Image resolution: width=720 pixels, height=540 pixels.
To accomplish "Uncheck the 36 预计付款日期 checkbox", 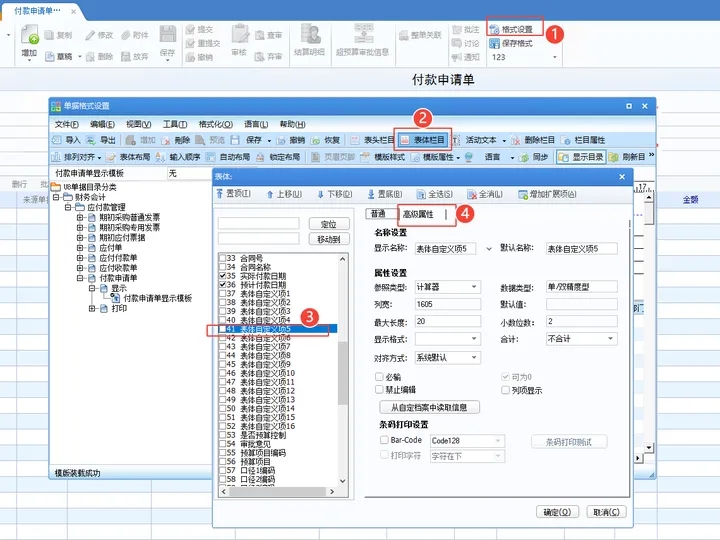I will [222, 285].
